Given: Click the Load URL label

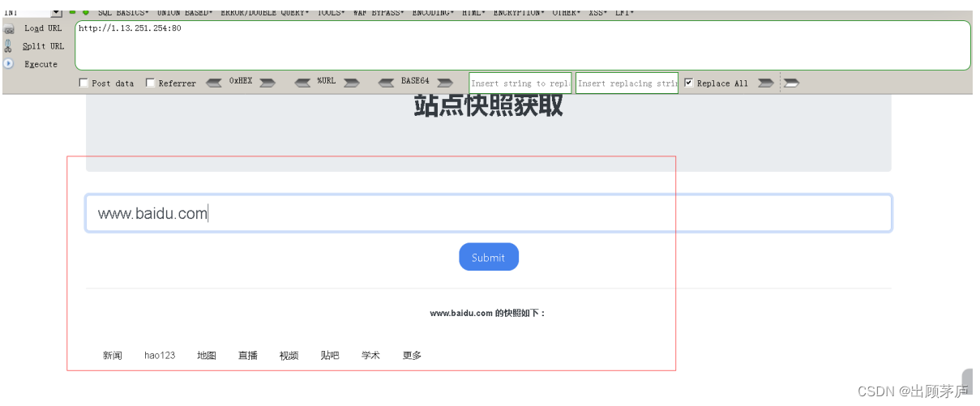Looking at the screenshot, I should click(43, 28).
